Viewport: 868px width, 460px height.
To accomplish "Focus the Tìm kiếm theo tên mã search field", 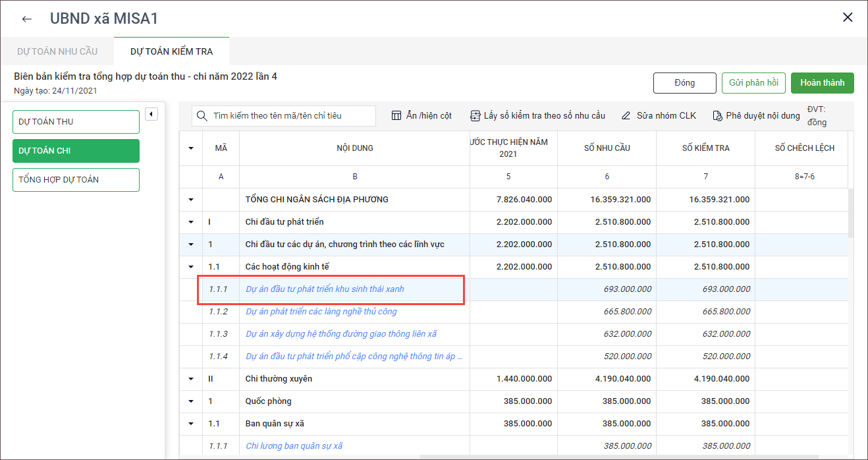I will click(x=290, y=116).
